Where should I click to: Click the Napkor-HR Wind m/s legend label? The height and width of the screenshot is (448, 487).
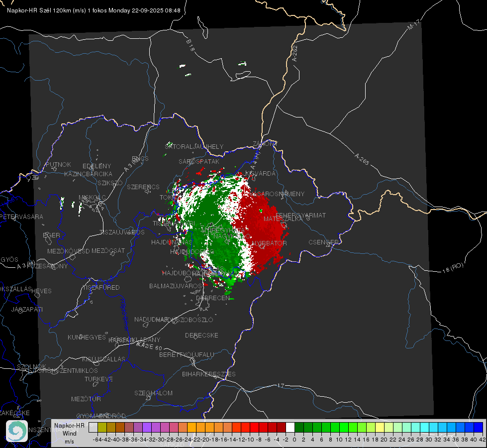point(69,433)
